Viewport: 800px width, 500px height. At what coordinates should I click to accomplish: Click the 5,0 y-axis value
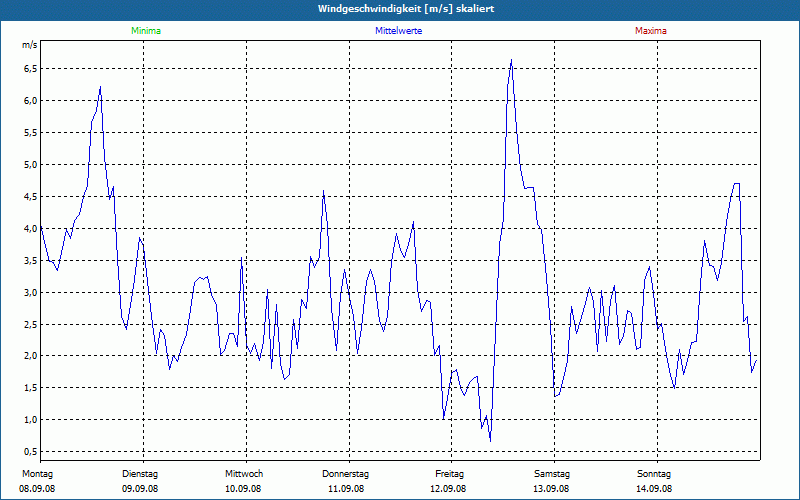pos(31,164)
